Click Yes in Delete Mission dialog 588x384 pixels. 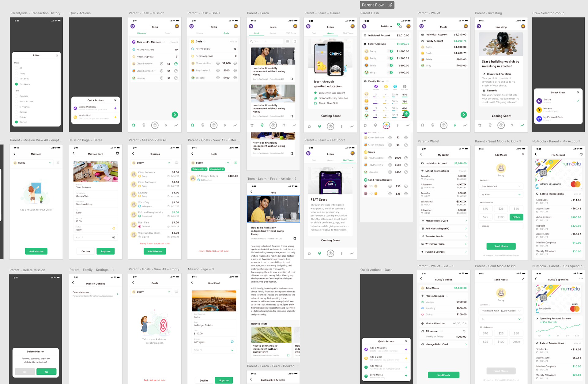pyautogui.click(x=46, y=372)
